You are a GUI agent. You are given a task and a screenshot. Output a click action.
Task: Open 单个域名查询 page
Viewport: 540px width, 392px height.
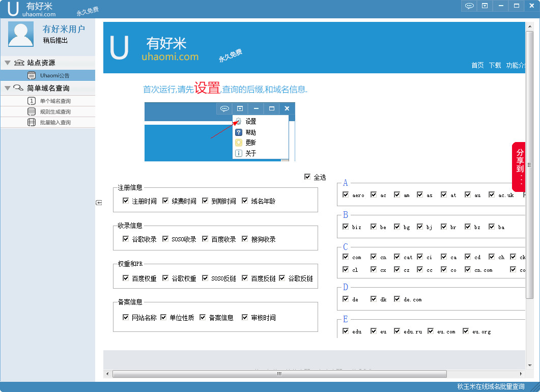(x=48, y=101)
